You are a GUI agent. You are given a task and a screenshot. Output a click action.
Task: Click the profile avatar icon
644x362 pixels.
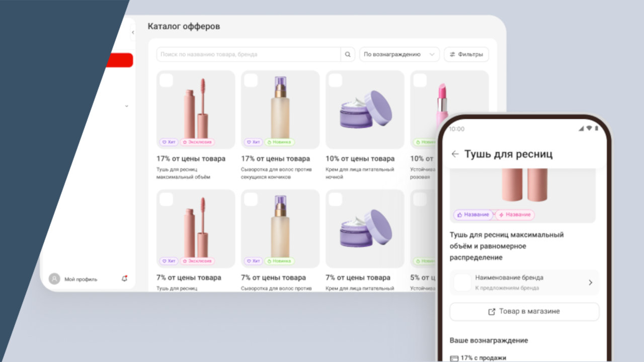coord(54,279)
